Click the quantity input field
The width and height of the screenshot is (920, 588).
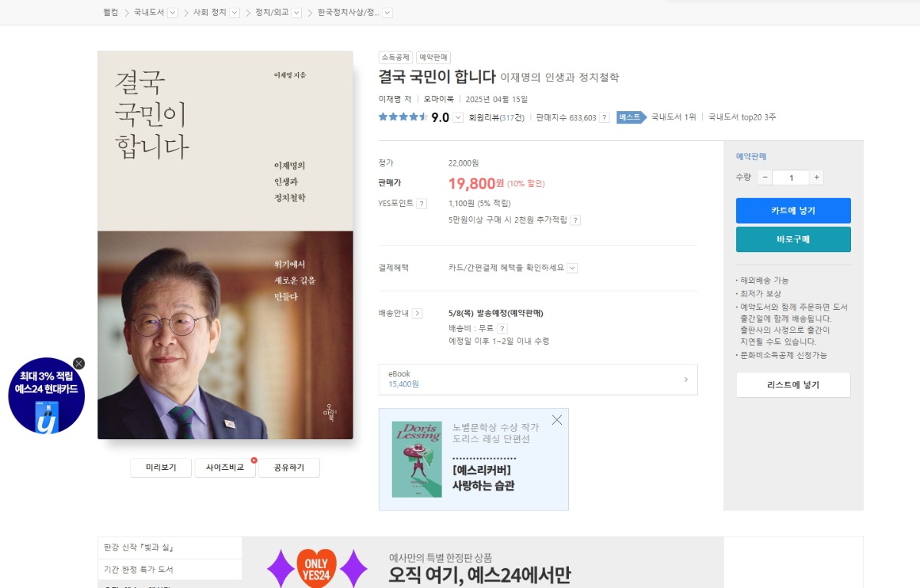click(790, 178)
